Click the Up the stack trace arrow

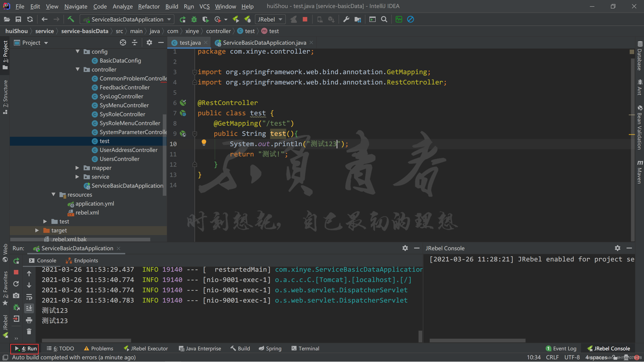pos(29,274)
